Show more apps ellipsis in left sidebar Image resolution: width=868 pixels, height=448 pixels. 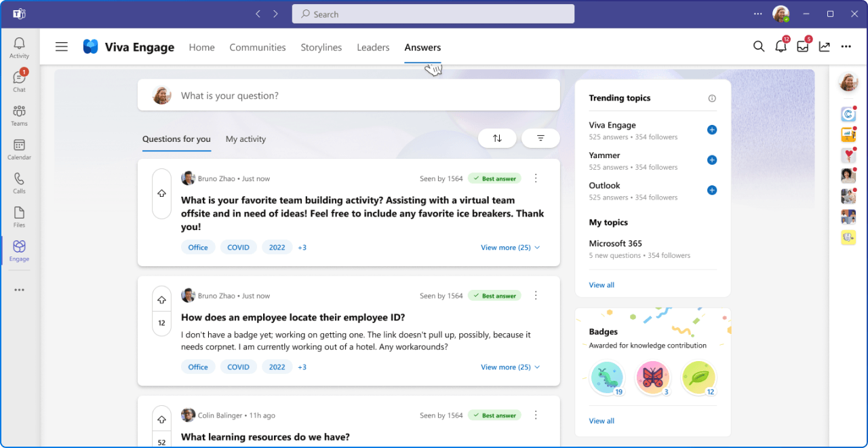pos(19,290)
